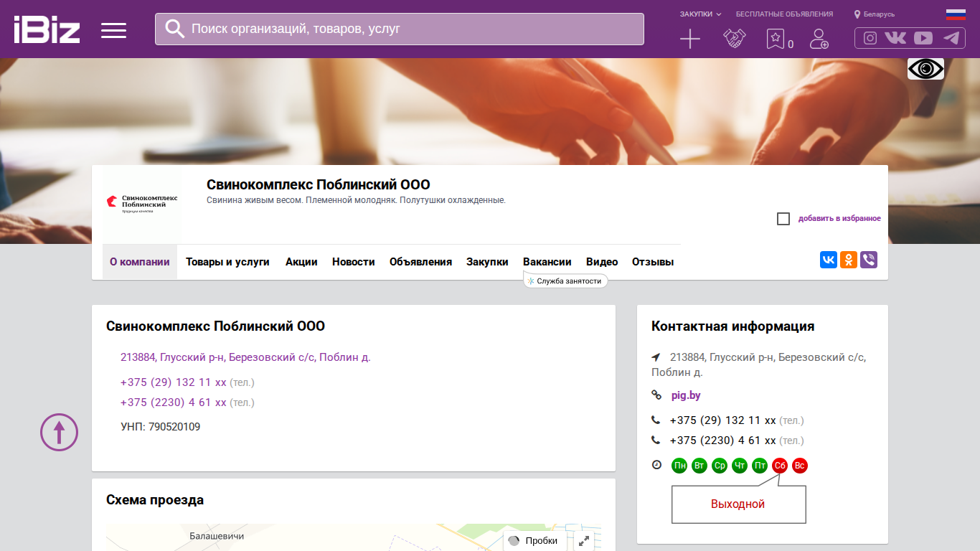Reveal contact panel phone +375 (2230) 4 61 xx
The height and width of the screenshot is (551, 980).
tap(723, 441)
